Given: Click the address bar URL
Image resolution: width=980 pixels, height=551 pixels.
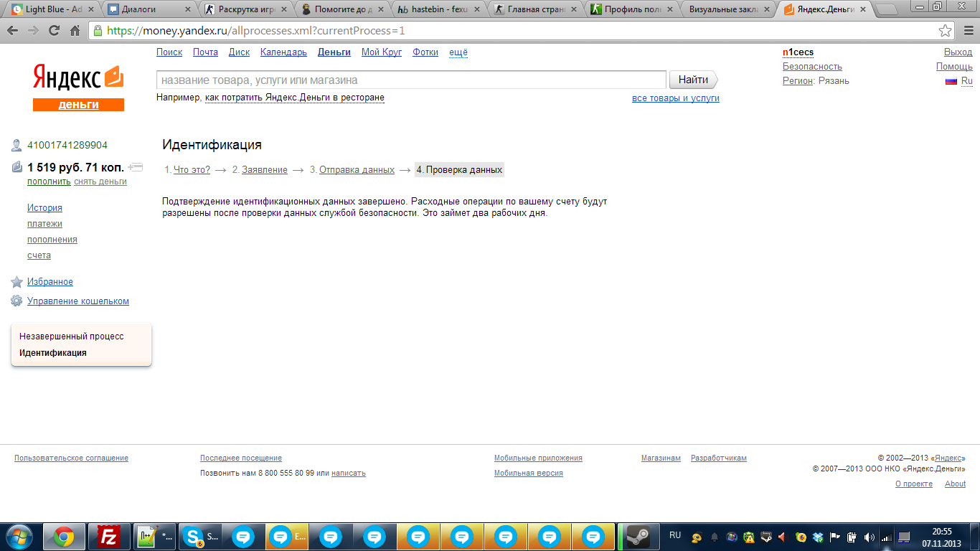Looking at the screenshot, I should tap(255, 31).
